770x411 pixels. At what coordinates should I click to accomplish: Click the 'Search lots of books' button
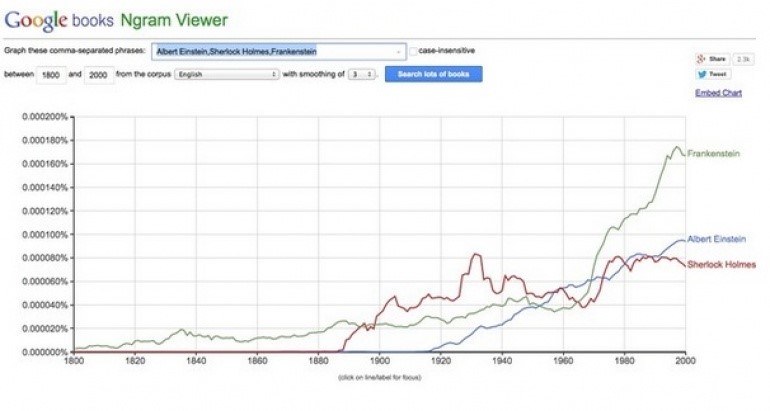pyautogui.click(x=433, y=74)
